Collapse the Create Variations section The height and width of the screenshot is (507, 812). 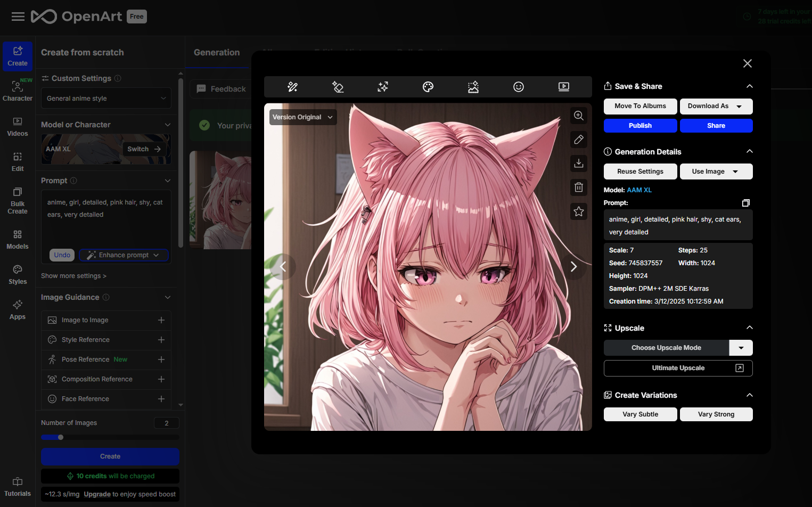point(750,395)
